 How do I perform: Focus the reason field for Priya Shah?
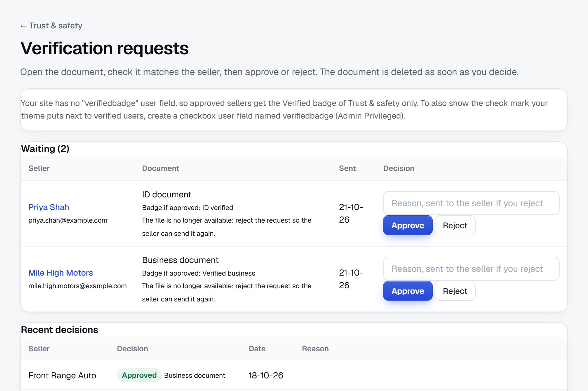(471, 203)
